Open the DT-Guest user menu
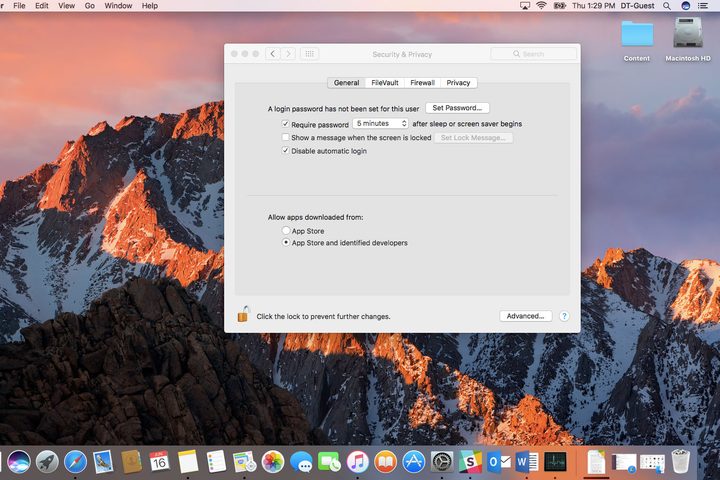Viewport: 720px width, 480px height. (637, 6)
